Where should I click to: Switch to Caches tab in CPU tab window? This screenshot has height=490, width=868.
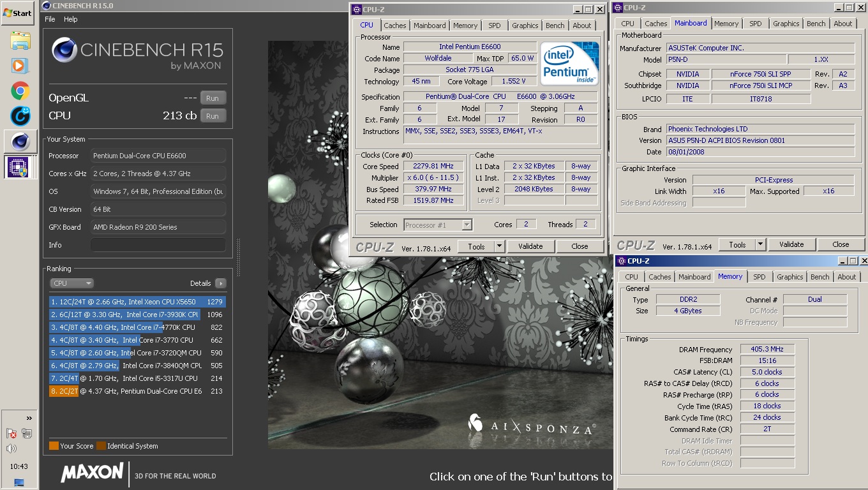click(x=395, y=26)
